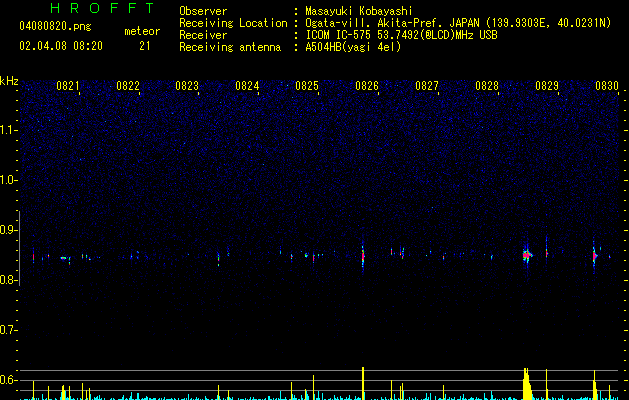
Task: Click the 0828 time marker
Action: coord(487,86)
